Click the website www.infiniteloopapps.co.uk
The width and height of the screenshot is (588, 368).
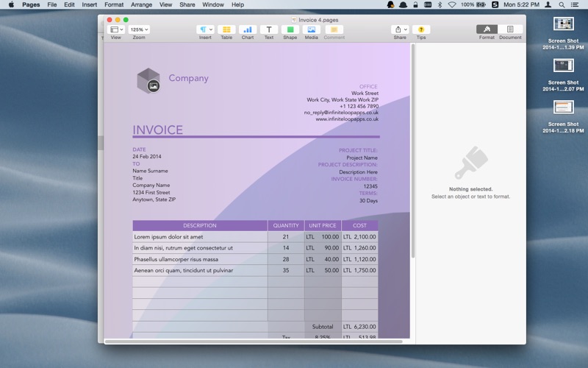pyautogui.click(x=347, y=119)
